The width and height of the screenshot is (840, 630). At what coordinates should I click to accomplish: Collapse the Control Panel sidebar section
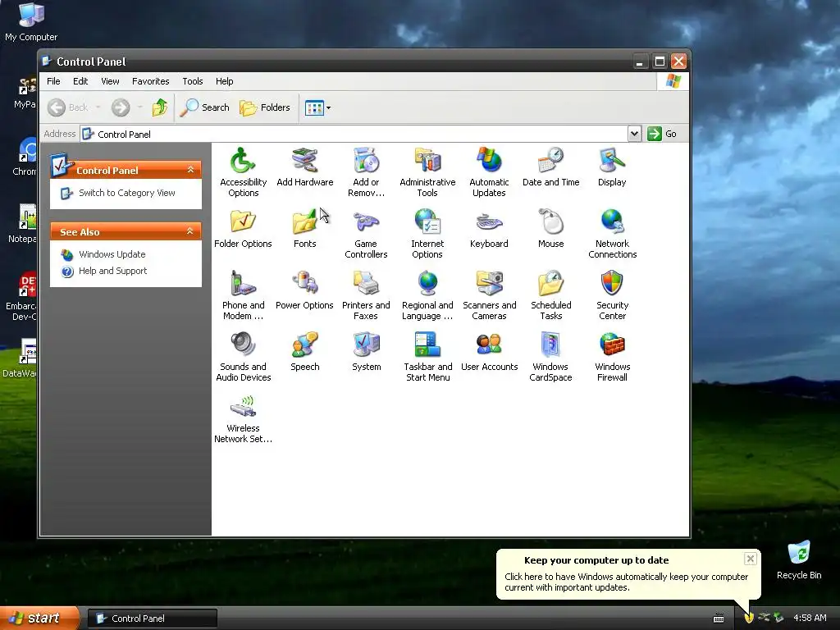tap(190, 170)
